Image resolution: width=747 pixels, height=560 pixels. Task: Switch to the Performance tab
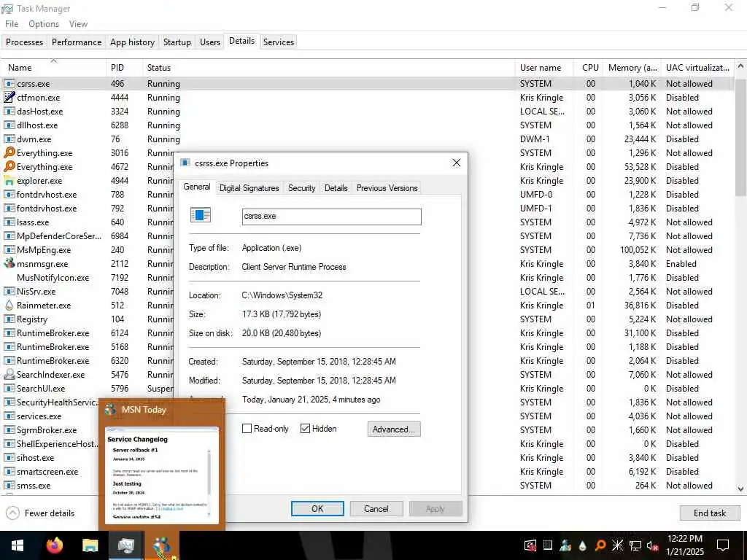(77, 42)
